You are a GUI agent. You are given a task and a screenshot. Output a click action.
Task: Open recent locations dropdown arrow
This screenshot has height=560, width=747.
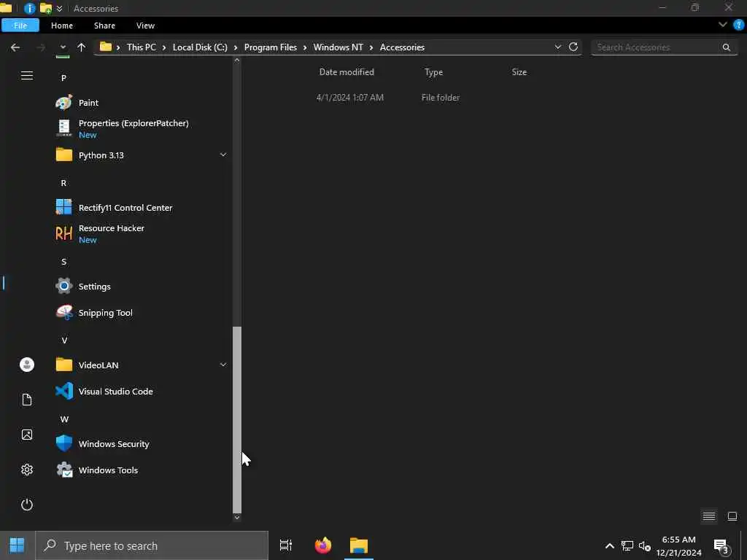[x=63, y=47]
